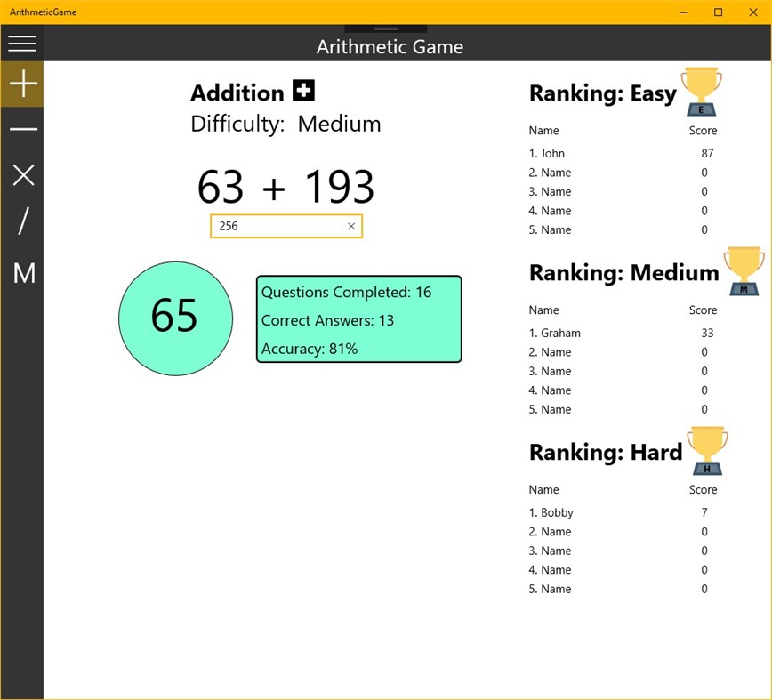The height and width of the screenshot is (700, 772).
Task: Click inside the answer input field
Action: point(276,226)
